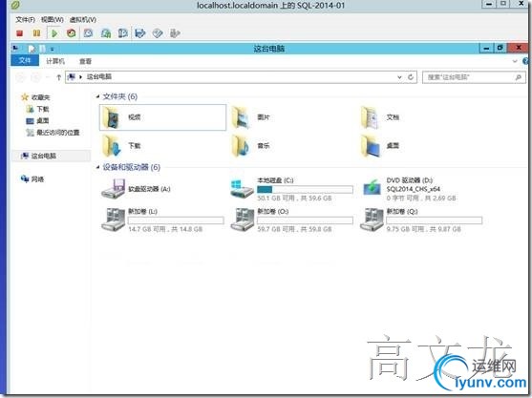Click the floppy connection toolbar icon

pos(140,33)
